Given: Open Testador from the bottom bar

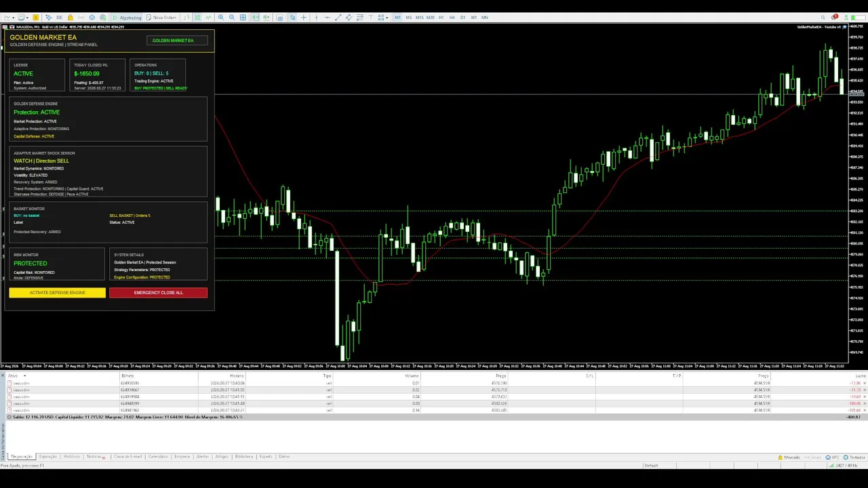Looking at the screenshot, I should (854, 457).
